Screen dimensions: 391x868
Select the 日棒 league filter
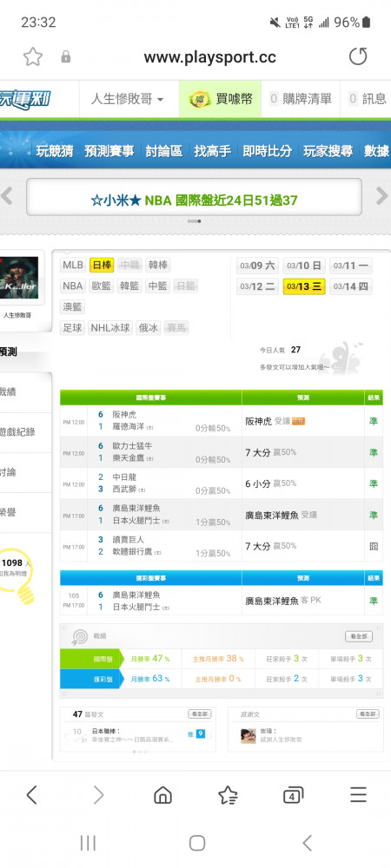point(102,265)
